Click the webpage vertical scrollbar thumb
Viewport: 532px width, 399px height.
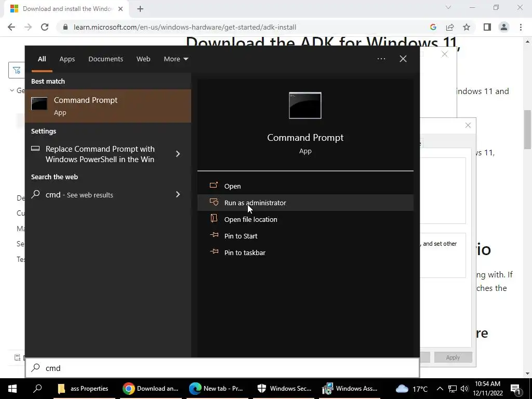coord(527,129)
